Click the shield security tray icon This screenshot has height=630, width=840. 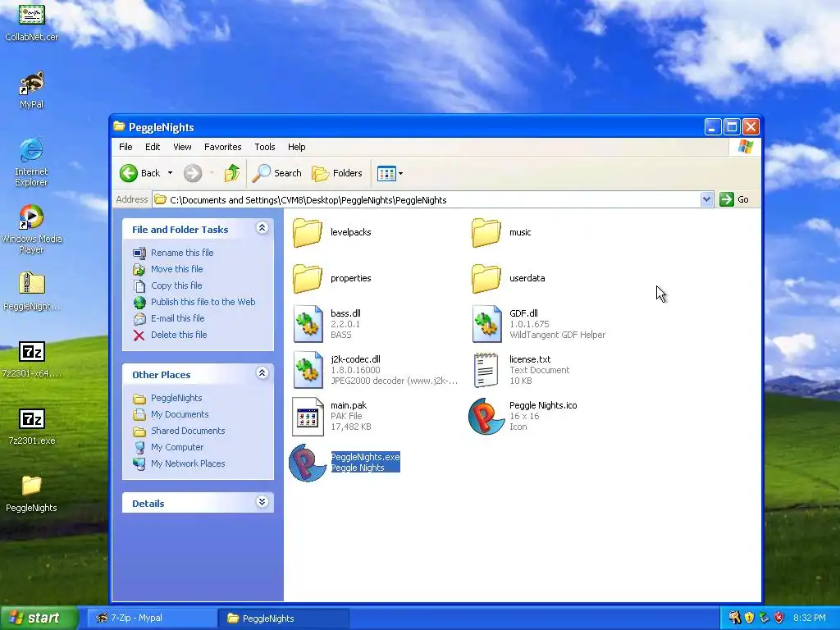click(x=749, y=618)
